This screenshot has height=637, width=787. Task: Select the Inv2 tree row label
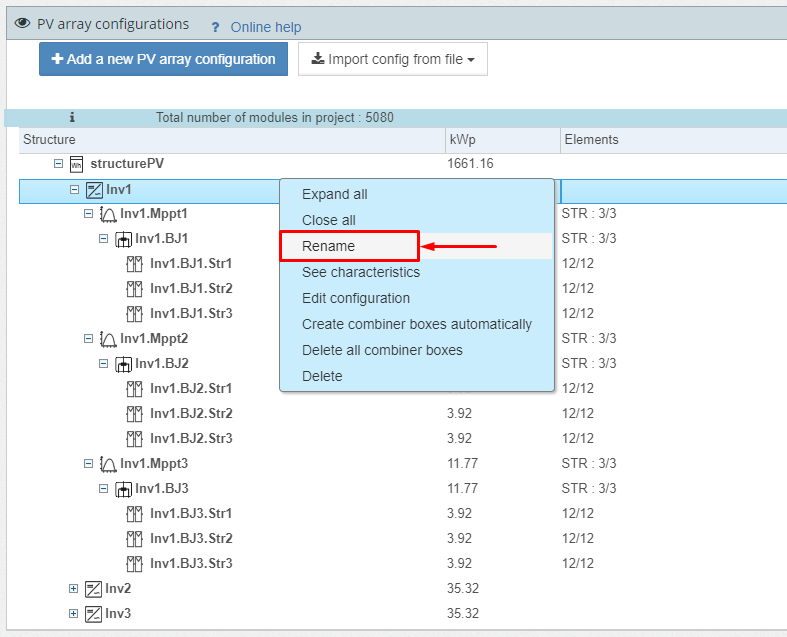(x=118, y=588)
